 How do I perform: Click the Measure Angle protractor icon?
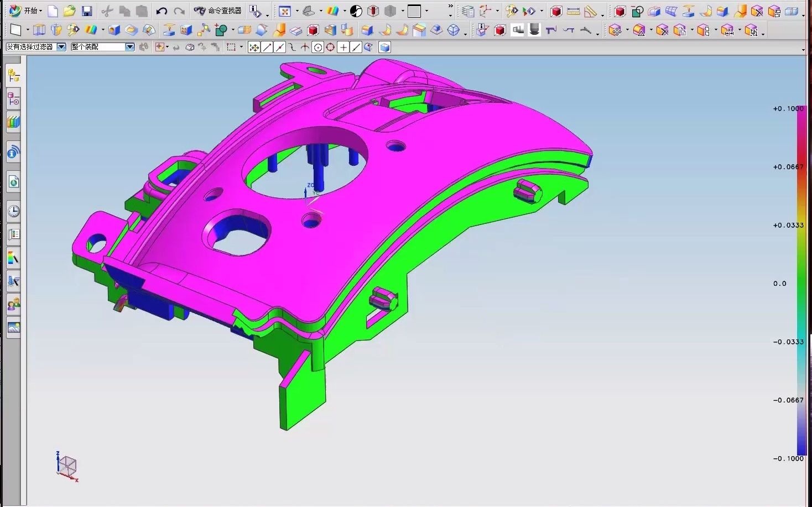[591, 11]
